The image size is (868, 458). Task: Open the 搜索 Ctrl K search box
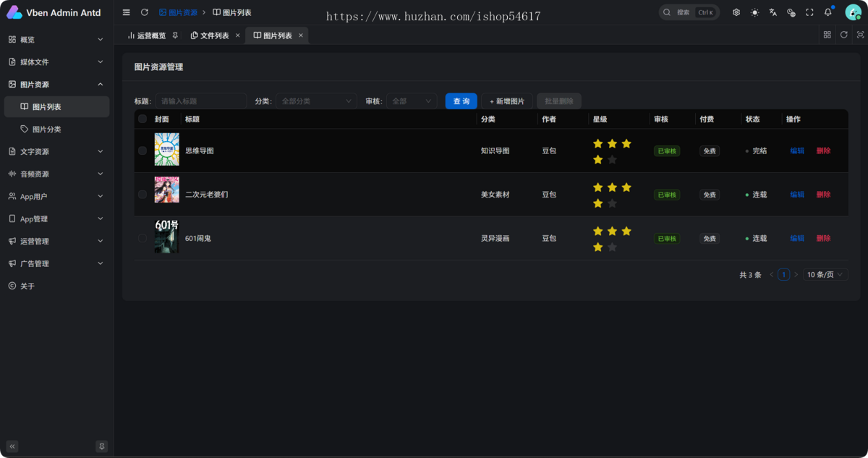click(689, 12)
